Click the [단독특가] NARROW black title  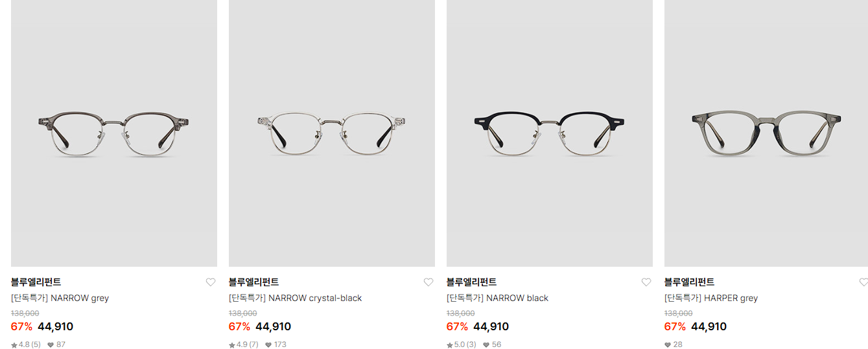(497, 298)
